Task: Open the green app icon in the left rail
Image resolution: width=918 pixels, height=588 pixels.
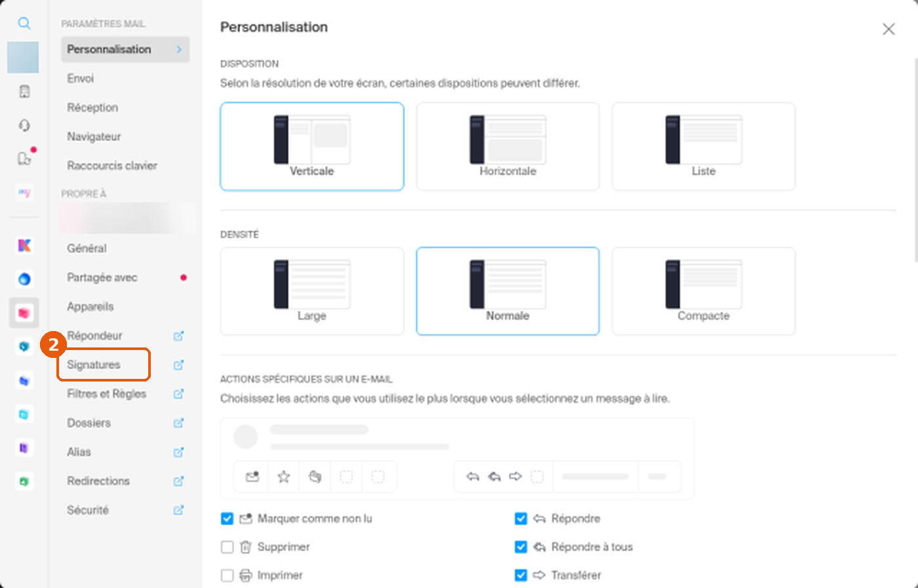Action: (x=24, y=481)
